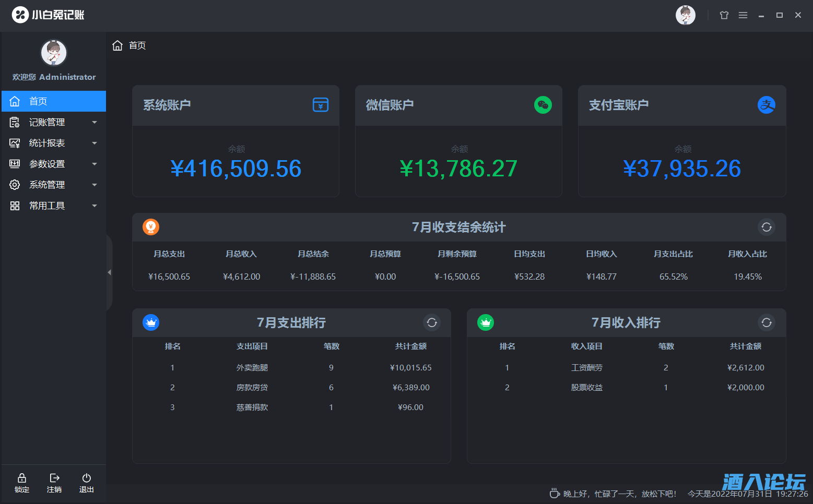This screenshot has width=813, height=504.
Task: Click the 首页 breadcrumb tab
Action: pos(130,45)
